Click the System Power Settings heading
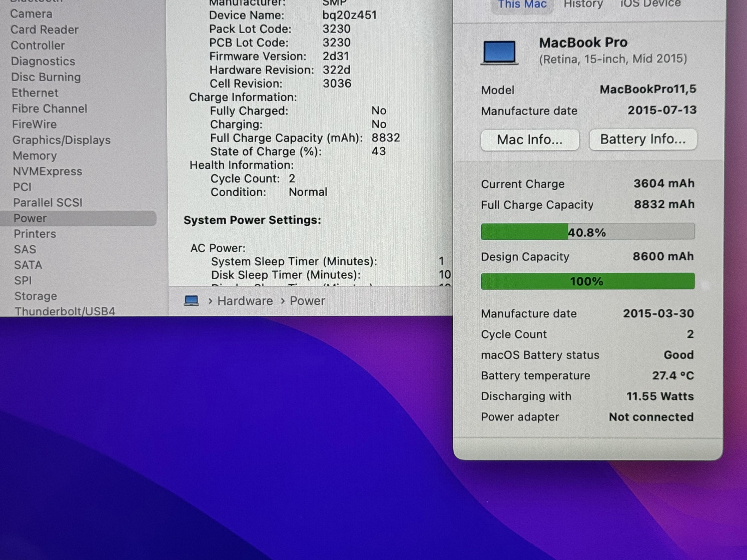 [252, 220]
